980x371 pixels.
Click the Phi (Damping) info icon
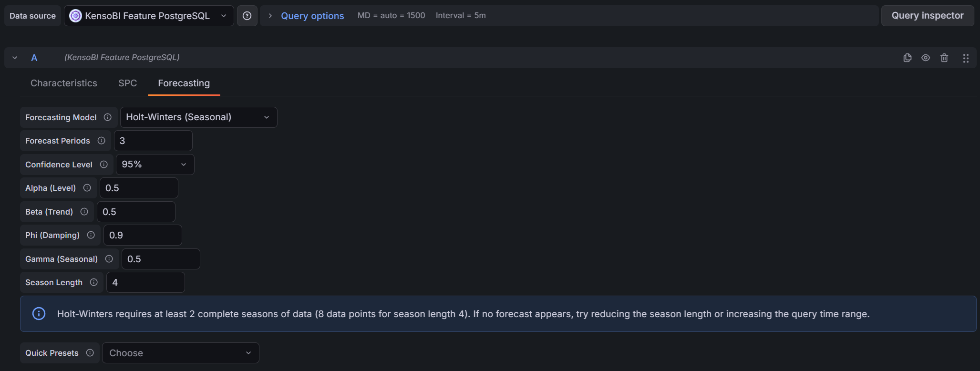(x=91, y=235)
